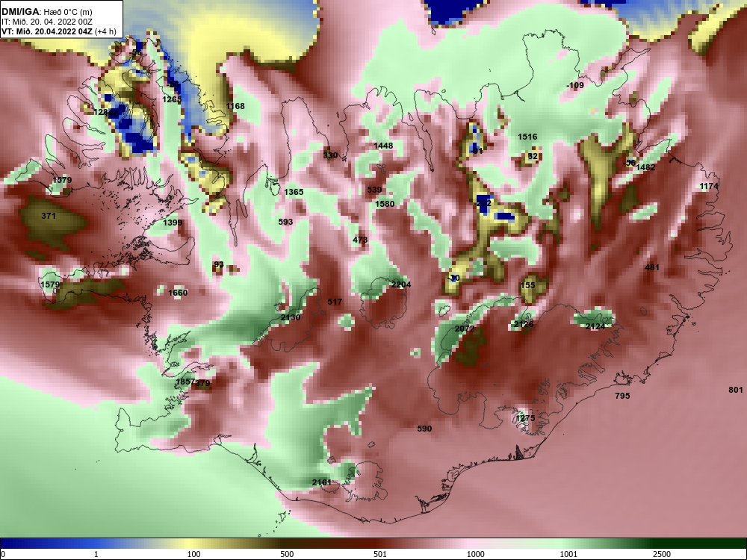Click the 2072 height value
747x560 pixels.
pos(465,329)
